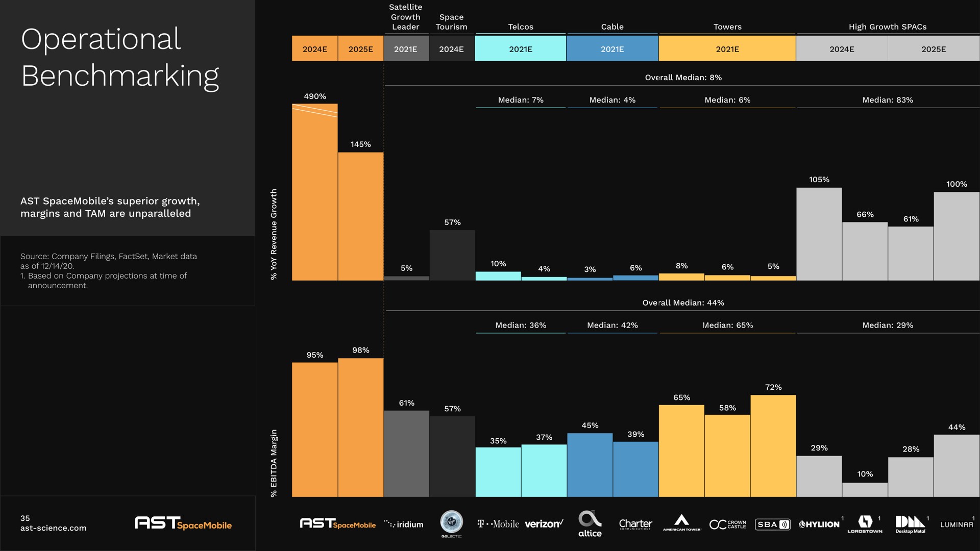Select the cyan Telcos 2021E header cell

pyautogui.click(x=521, y=49)
